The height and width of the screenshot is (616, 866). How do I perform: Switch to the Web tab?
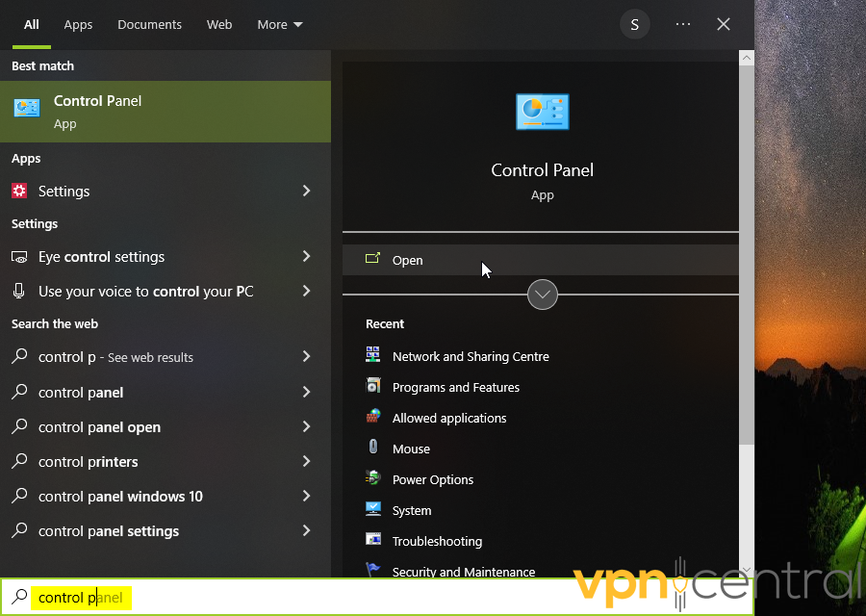[219, 24]
